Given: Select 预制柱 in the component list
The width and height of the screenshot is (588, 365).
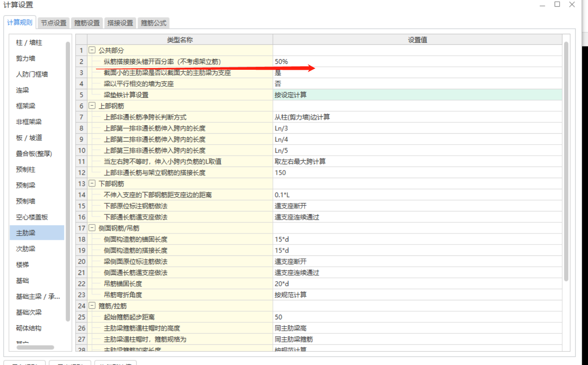Looking at the screenshot, I should click(37, 170).
